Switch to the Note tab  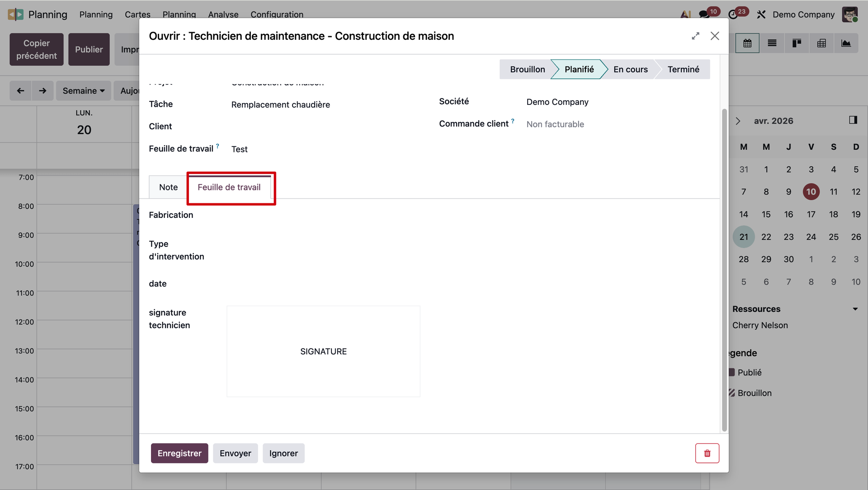click(168, 188)
